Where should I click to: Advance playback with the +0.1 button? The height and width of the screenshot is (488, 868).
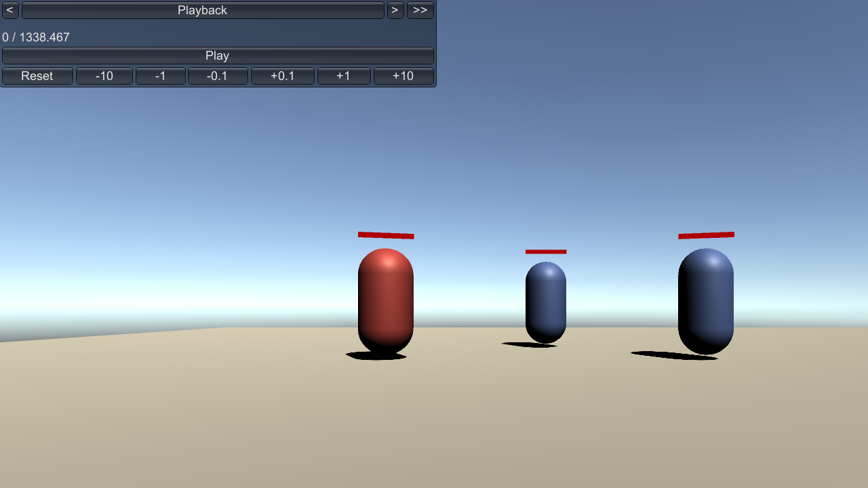point(282,76)
